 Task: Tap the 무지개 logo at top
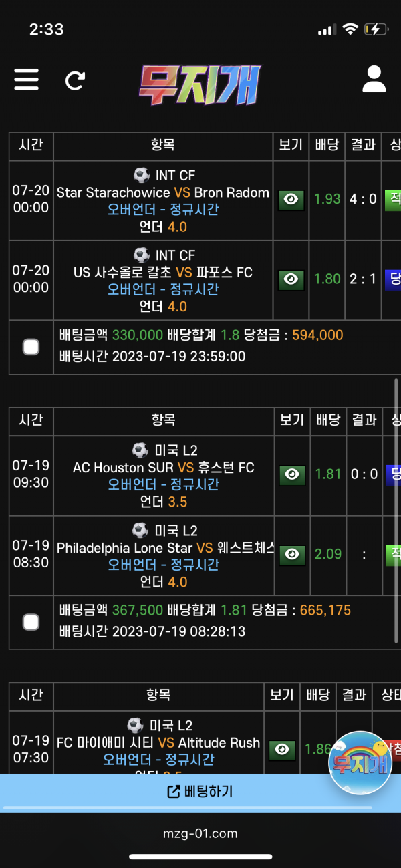(x=200, y=85)
